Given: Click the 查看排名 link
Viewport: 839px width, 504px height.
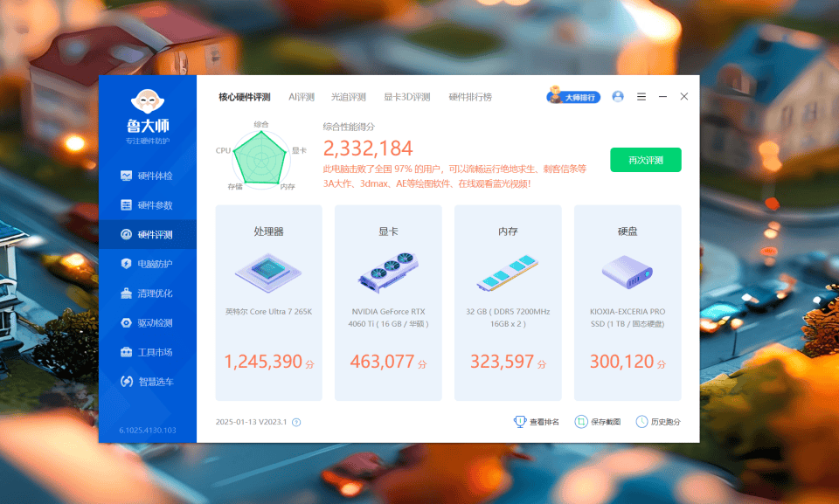Looking at the screenshot, I should 537,422.
